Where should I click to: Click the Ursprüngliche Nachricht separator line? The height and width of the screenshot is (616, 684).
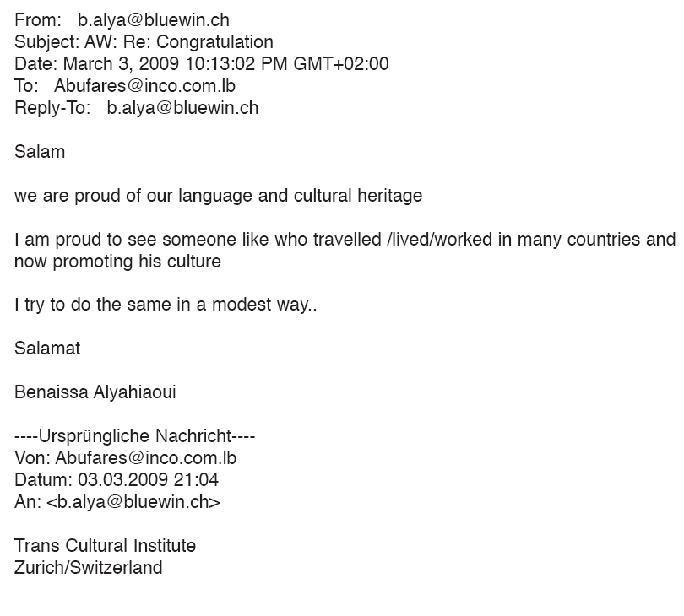click(x=135, y=436)
